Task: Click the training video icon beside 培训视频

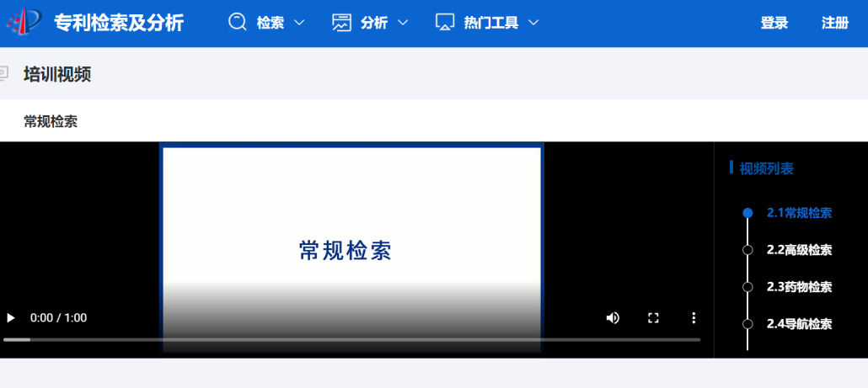Action: 4,73
